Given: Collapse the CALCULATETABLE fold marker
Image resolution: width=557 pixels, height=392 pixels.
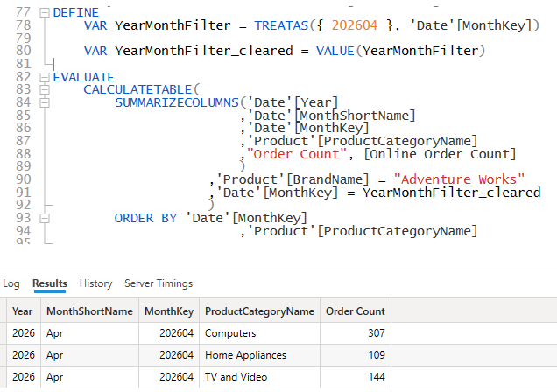Looking at the screenshot, I should [x=45, y=90].
